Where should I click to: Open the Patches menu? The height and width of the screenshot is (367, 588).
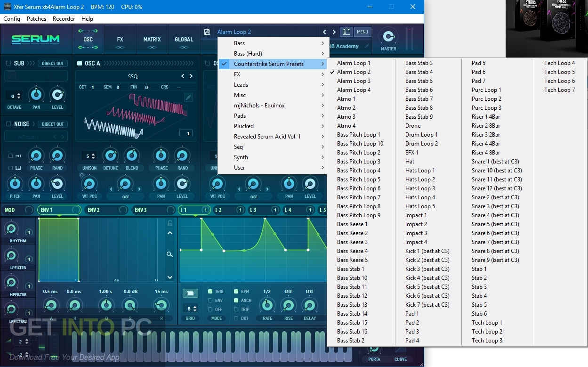click(x=37, y=19)
